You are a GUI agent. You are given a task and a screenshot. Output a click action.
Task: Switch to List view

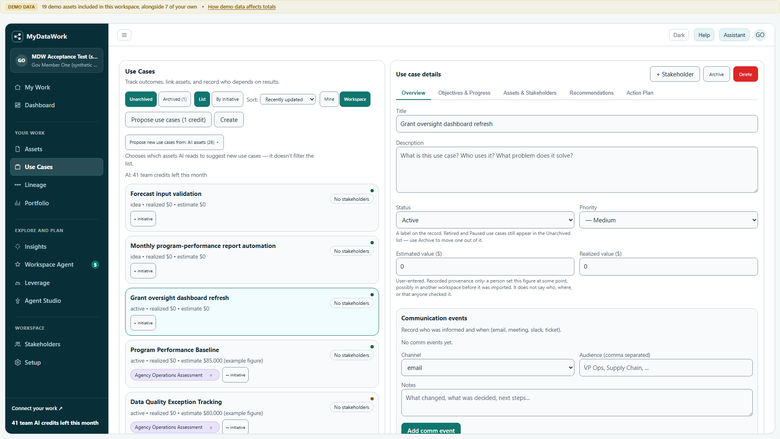pos(202,99)
